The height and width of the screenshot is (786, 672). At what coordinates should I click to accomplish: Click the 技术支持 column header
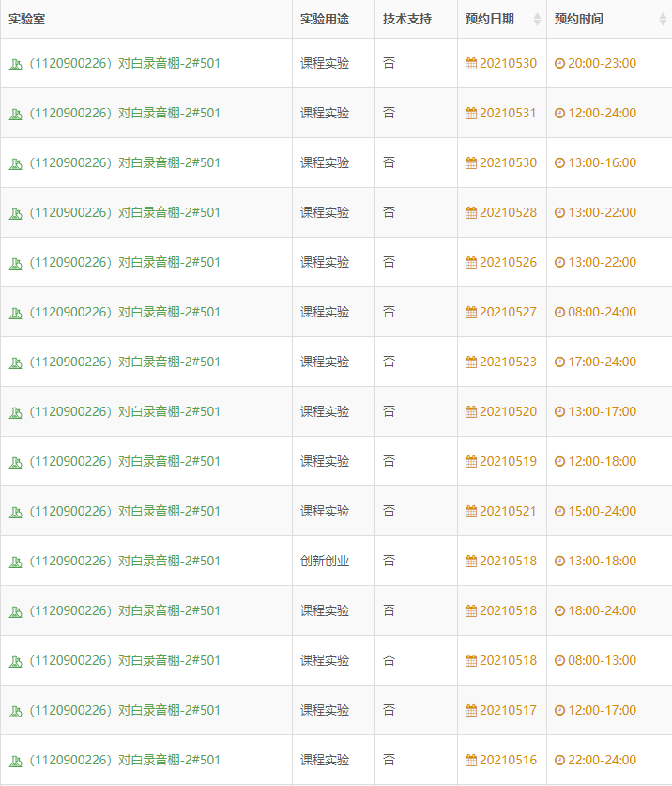(x=417, y=19)
